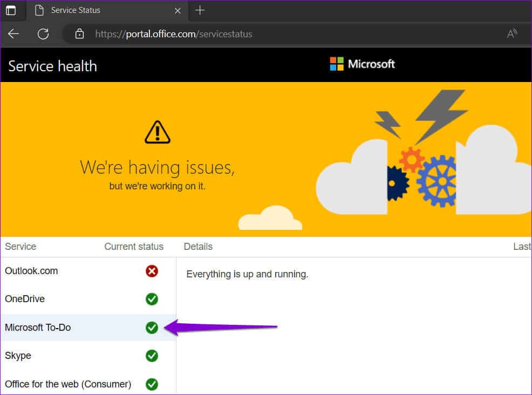The width and height of the screenshot is (532, 395).
Task: Click the OneDrive green check status icon
Action: [x=152, y=299]
